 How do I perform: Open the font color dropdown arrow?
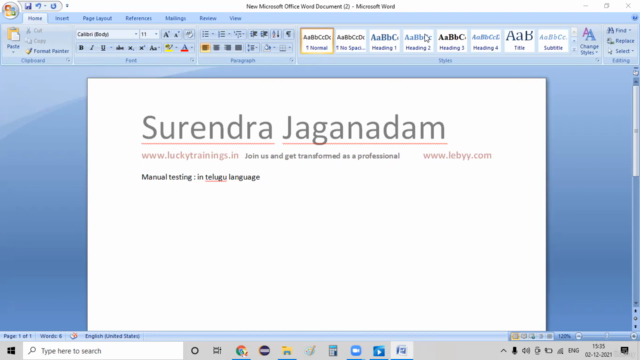click(192, 48)
